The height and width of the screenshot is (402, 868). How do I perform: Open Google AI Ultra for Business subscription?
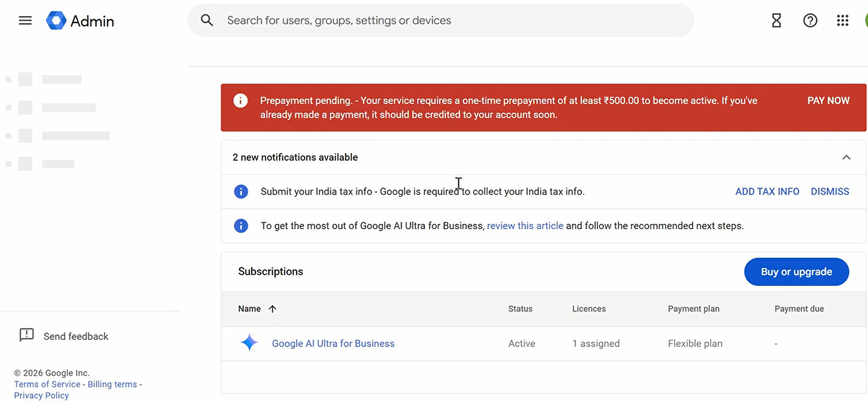point(333,344)
